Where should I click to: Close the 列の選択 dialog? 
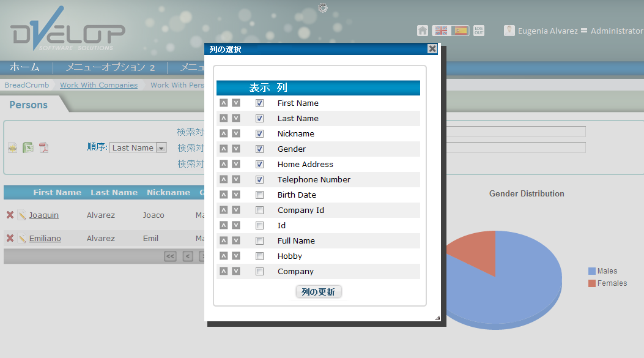coord(432,49)
